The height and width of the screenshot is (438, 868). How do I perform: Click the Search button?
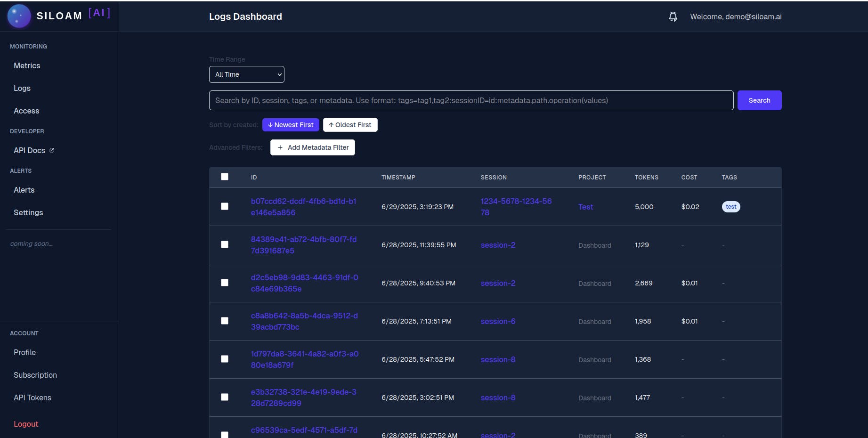click(759, 100)
